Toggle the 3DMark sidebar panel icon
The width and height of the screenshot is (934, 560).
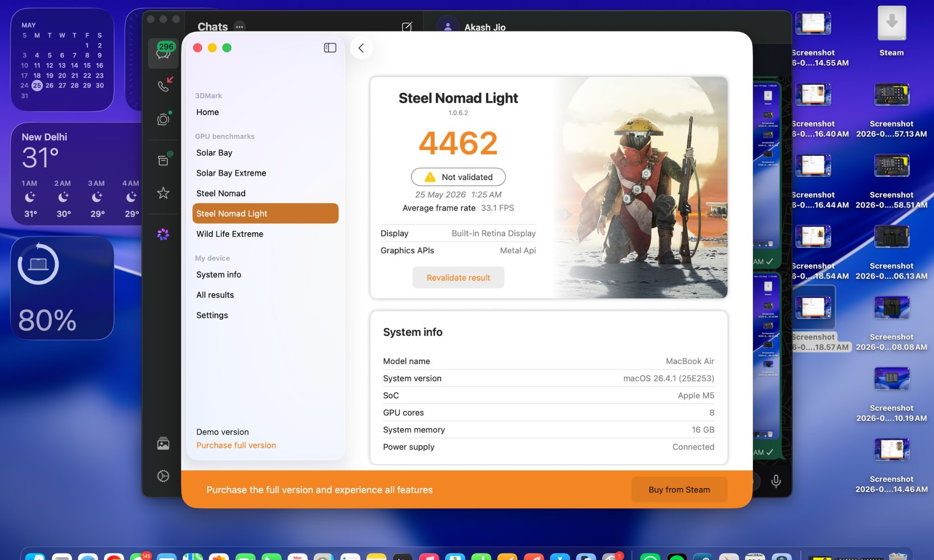[330, 48]
